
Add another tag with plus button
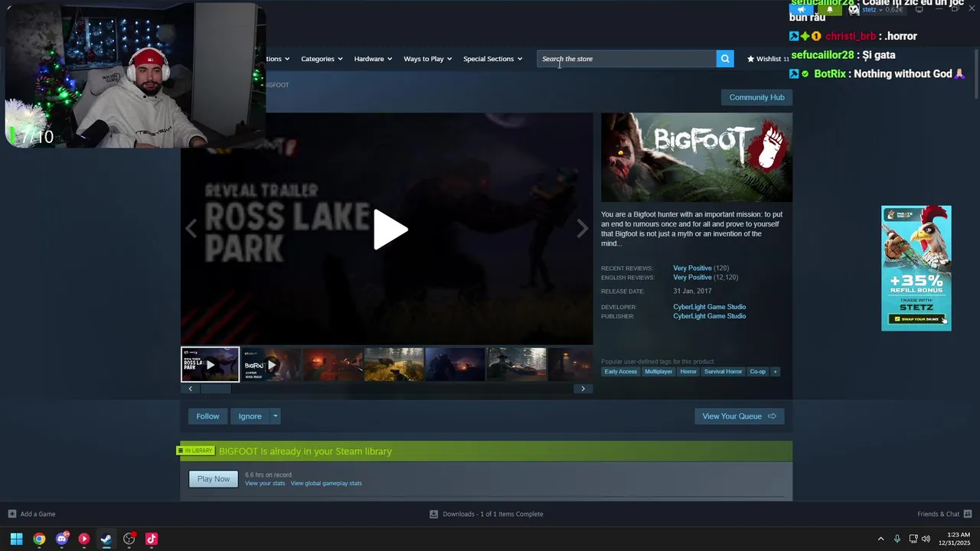[775, 372]
